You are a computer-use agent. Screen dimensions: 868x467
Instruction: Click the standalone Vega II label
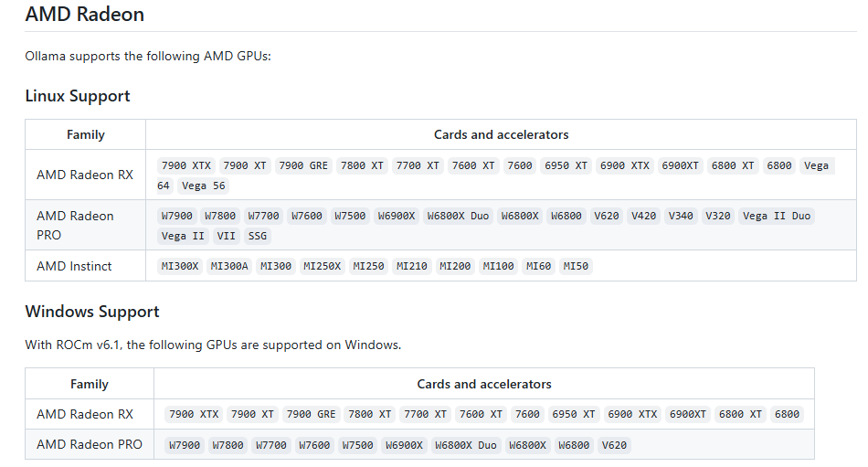183,236
